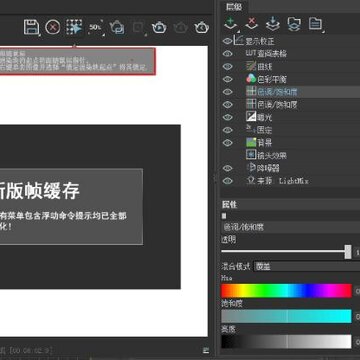Collapse the 显示校正 layer tree

click(238, 41)
